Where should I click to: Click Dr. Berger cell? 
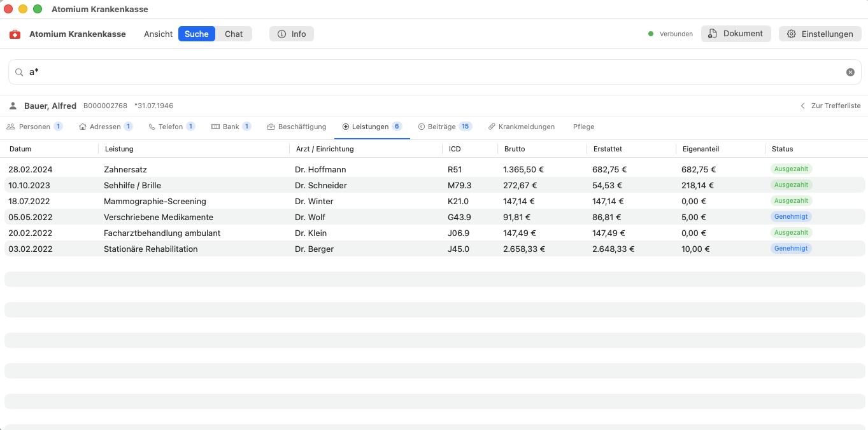coord(315,249)
